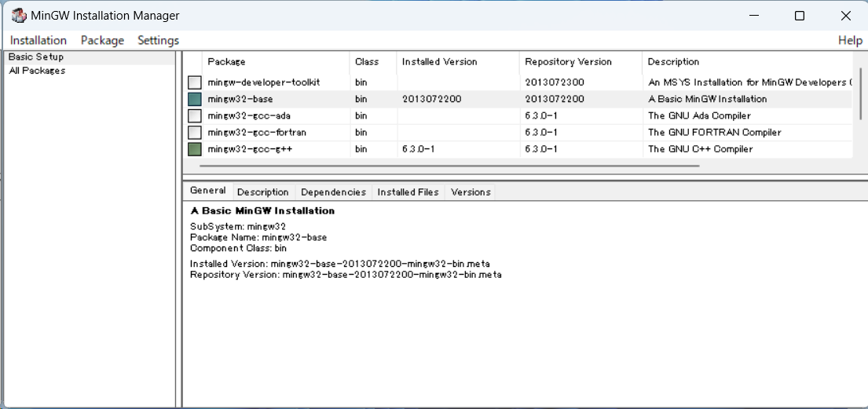
Task: Click 'A Basic MinGW Installation' row description
Action: [x=708, y=99]
